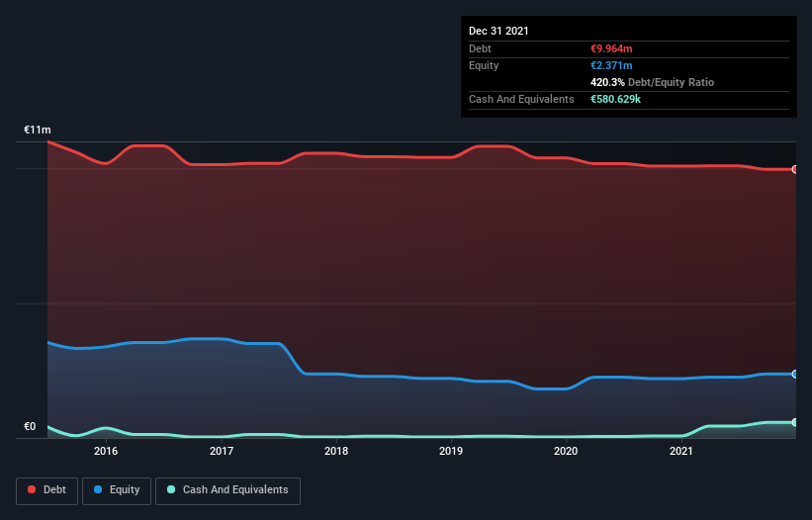Screen dimensions: 812x520
Task: Click the 2016 x-axis label
Action: pyautogui.click(x=106, y=451)
